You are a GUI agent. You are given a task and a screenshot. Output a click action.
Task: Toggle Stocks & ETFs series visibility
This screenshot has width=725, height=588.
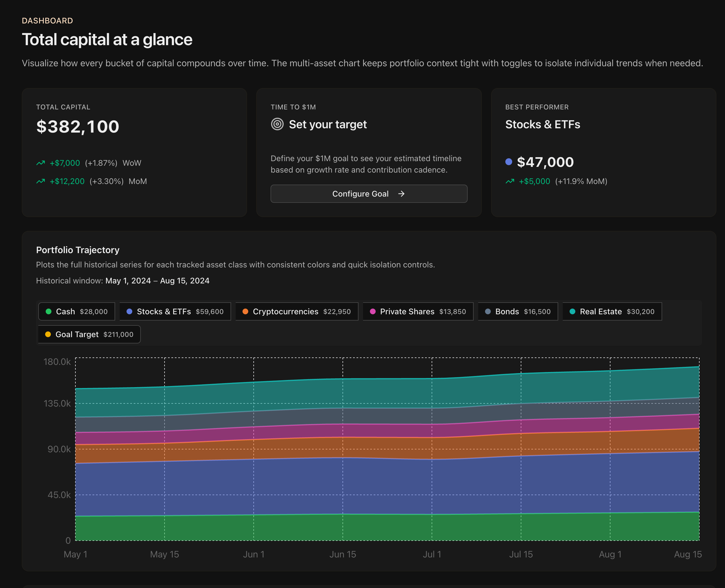[x=175, y=311]
